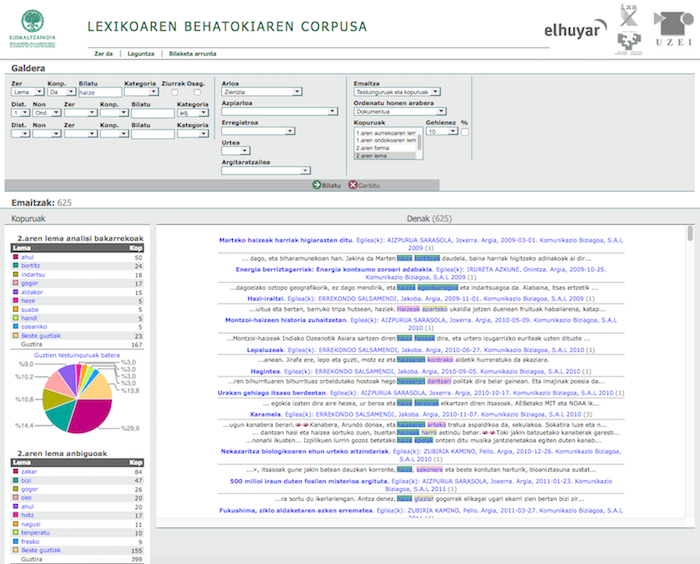Click the IXA logo

[629, 15]
